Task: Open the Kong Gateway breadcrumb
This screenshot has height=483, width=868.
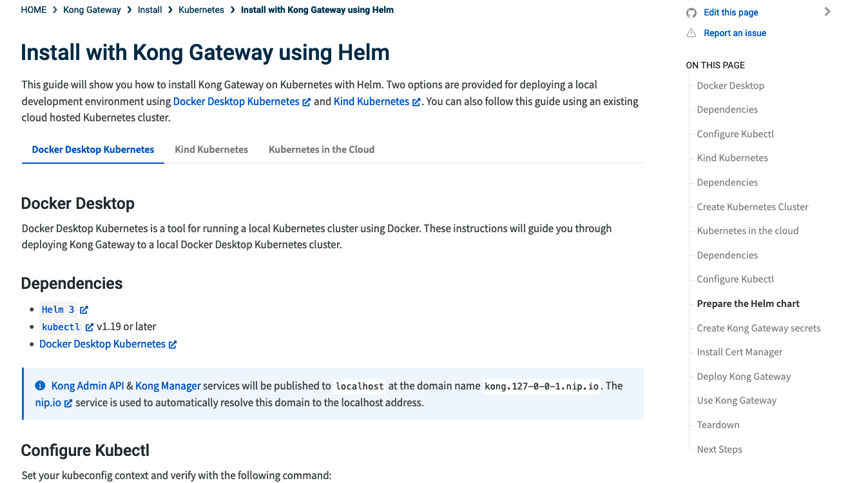Action: (x=92, y=10)
